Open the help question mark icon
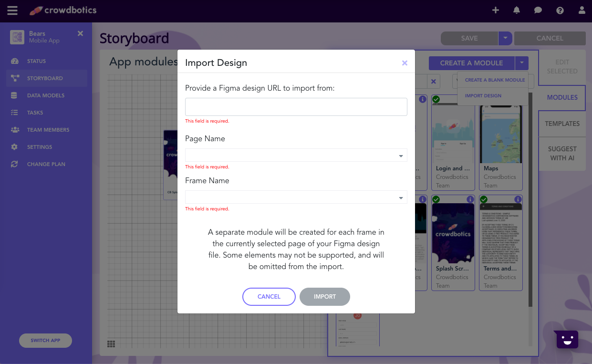Screen dimensions: 592x364 [x=560, y=10]
